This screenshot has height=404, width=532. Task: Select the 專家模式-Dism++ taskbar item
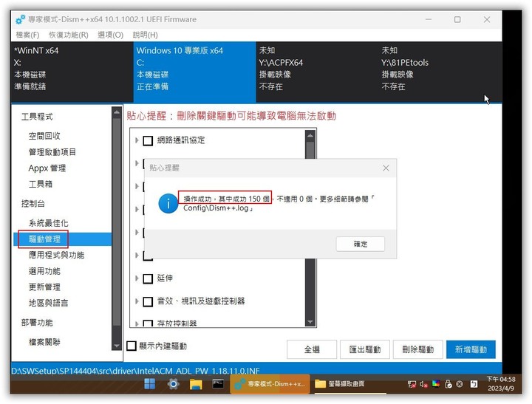coord(270,384)
